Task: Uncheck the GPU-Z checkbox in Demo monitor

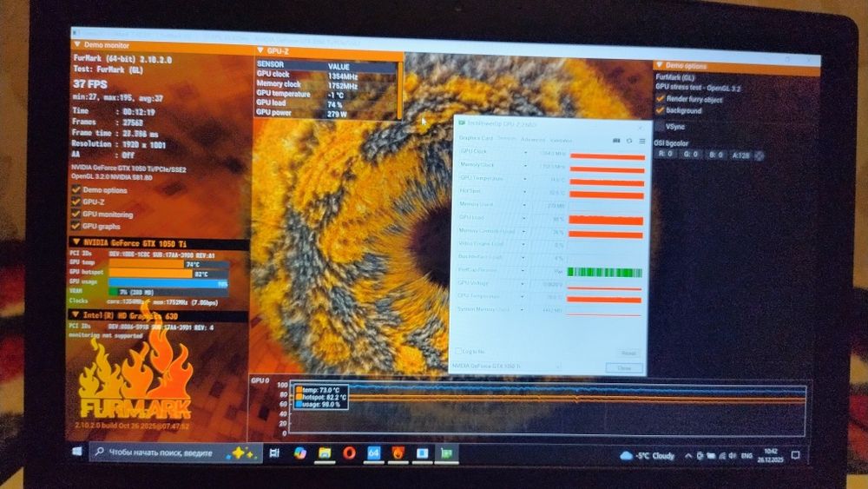Action: click(76, 202)
